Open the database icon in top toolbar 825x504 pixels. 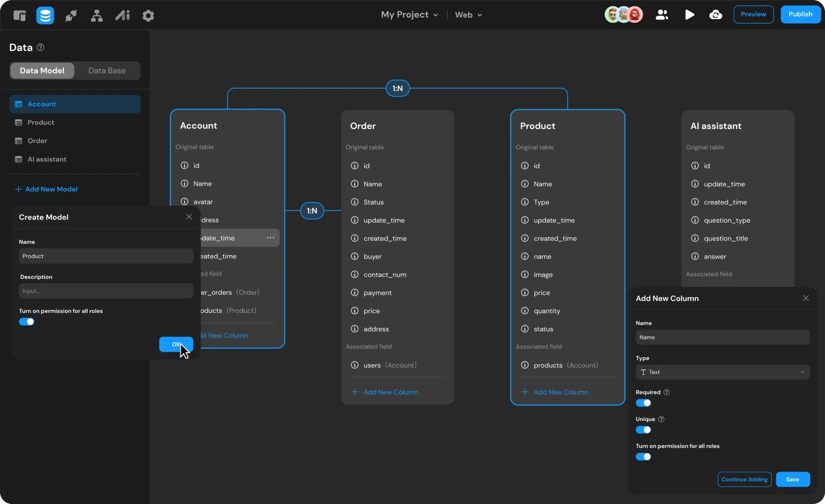click(45, 16)
